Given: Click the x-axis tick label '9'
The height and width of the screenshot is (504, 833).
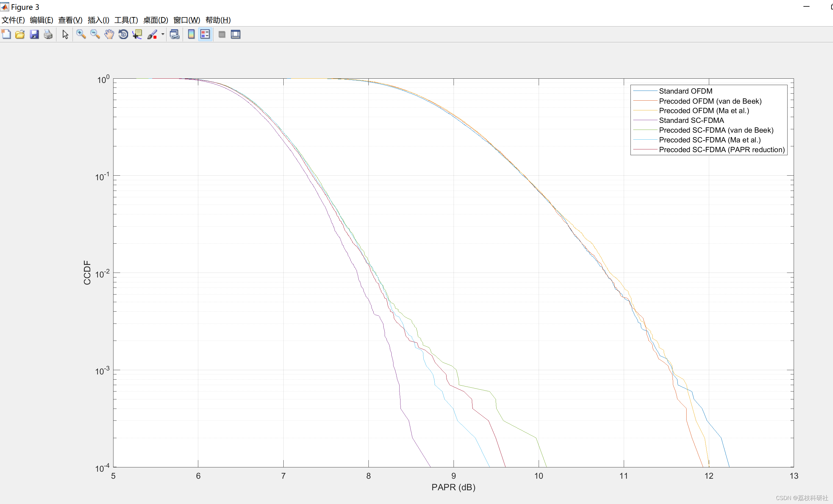Looking at the screenshot, I should point(453,476).
